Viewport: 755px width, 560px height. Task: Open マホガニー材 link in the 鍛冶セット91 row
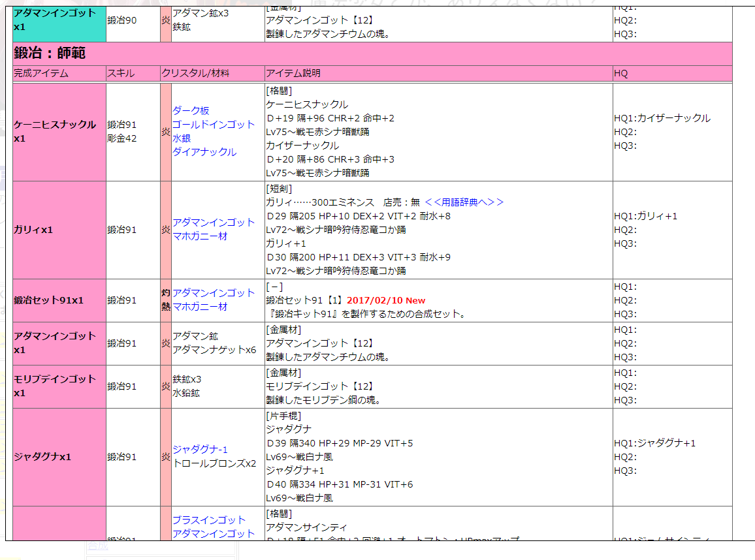(200, 307)
